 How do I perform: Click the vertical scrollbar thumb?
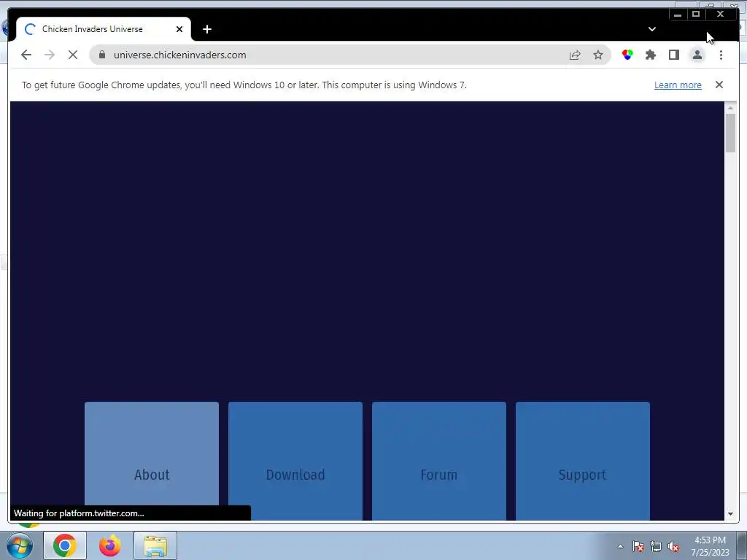730,133
